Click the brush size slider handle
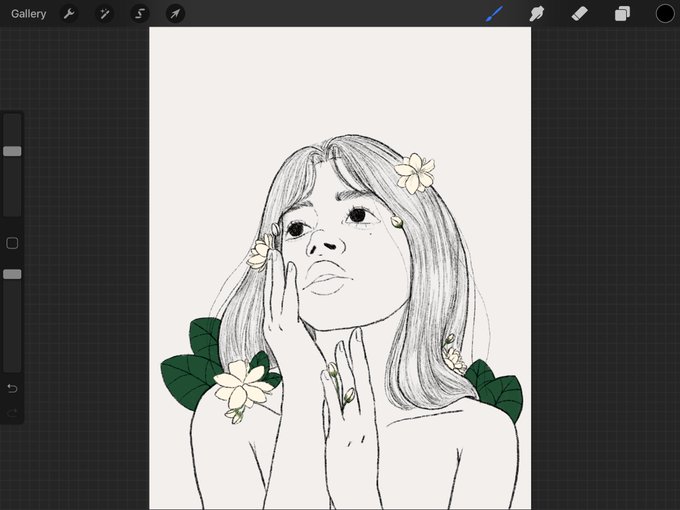Viewport: 680px width, 510px height. (12, 151)
